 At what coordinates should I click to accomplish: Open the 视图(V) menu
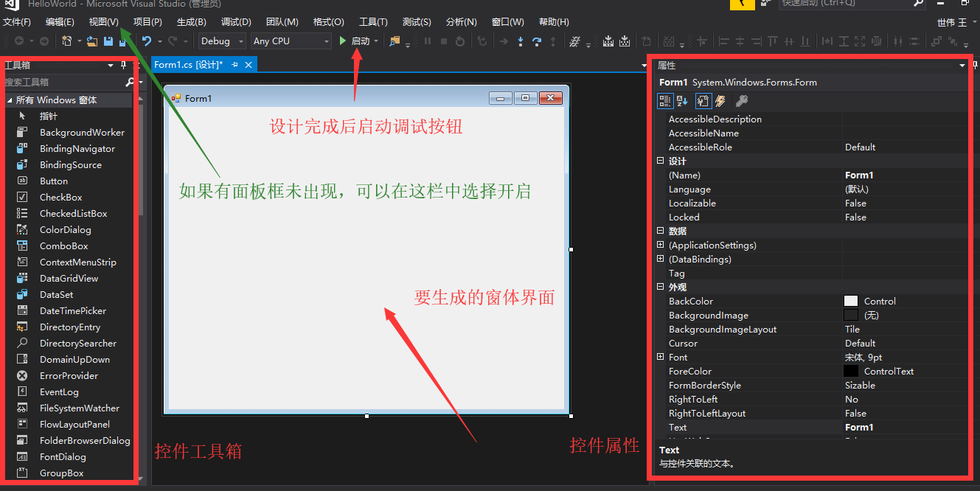pyautogui.click(x=104, y=22)
